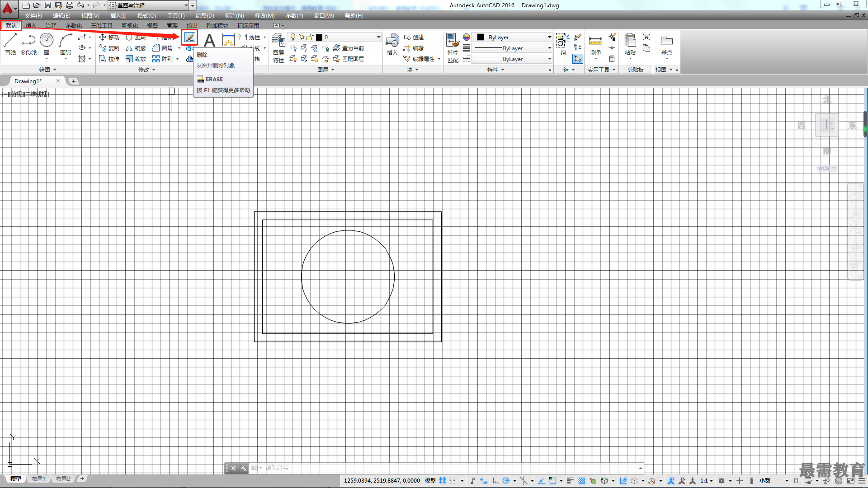Click the 旋转 (Rotate) button
The height and width of the screenshot is (488, 868).
click(x=136, y=37)
